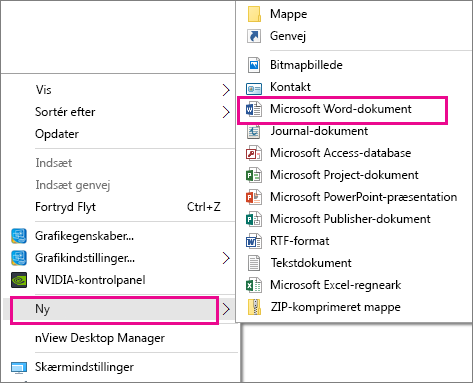Click the Microsoft Access-database icon

pyautogui.click(x=254, y=153)
